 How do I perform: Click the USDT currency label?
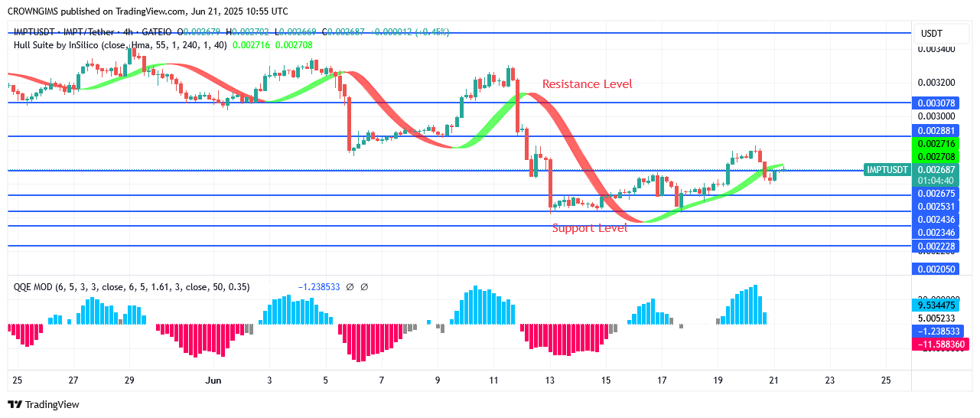tap(932, 34)
